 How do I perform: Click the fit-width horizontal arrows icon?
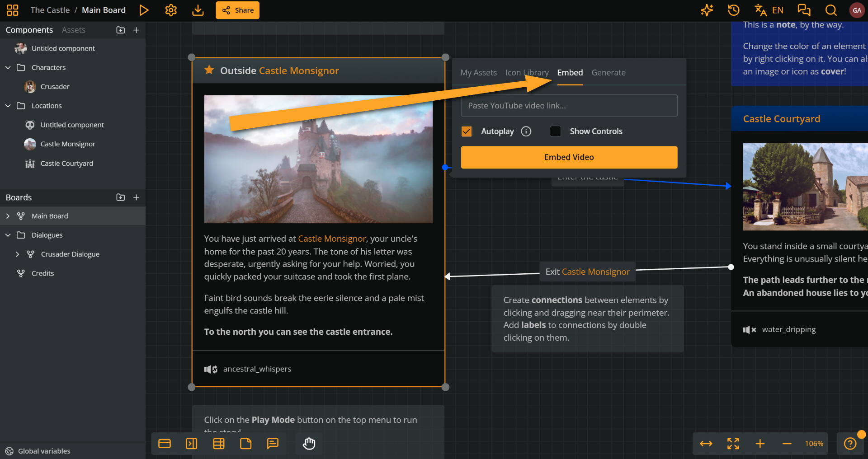pyautogui.click(x=706, y=444)
